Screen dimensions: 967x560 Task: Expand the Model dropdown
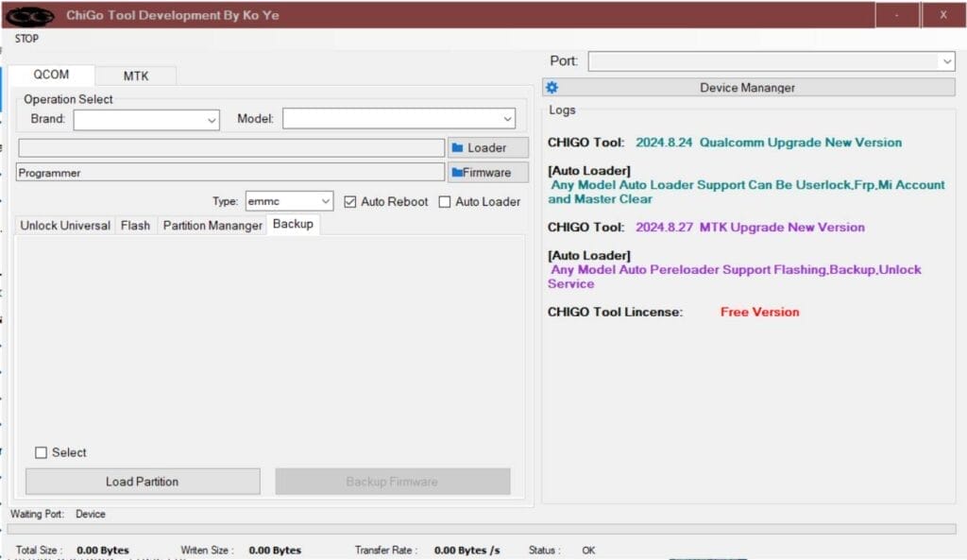click(x=508, y=120)
